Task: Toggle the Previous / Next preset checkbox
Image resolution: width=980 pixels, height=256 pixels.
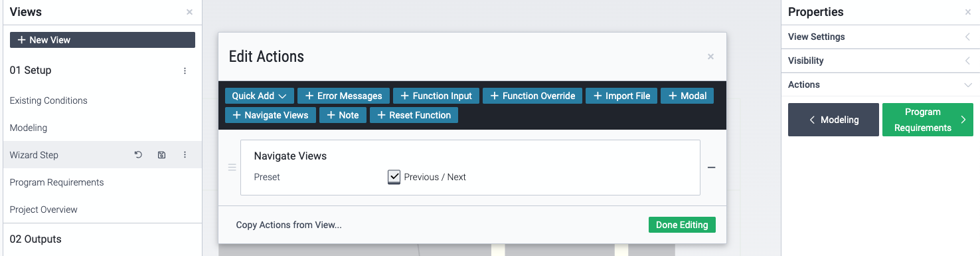Action: pyautogui.click(x=394, y=177)
